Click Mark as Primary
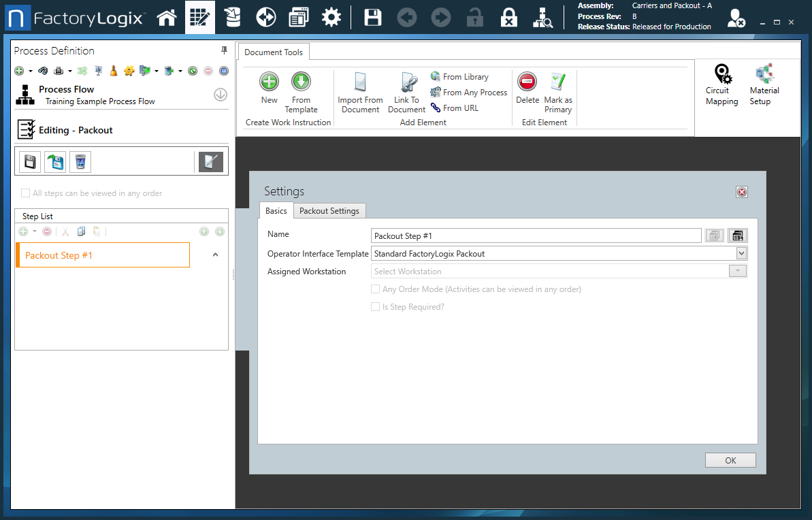812x520 pixels. click(558, 92)
